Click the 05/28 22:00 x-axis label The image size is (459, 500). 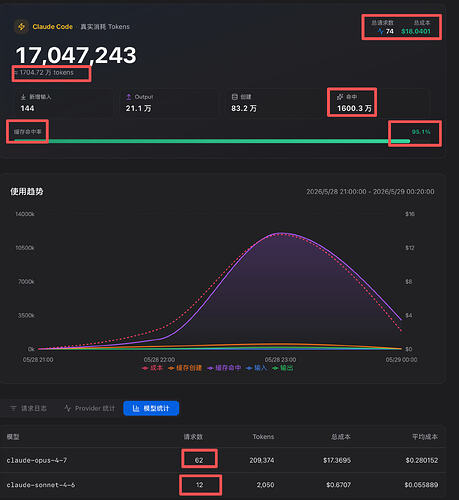pos(159,360)
